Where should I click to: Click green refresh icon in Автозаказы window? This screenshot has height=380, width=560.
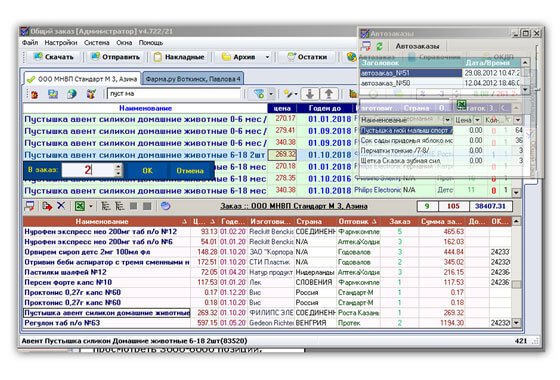coord(379,46)
